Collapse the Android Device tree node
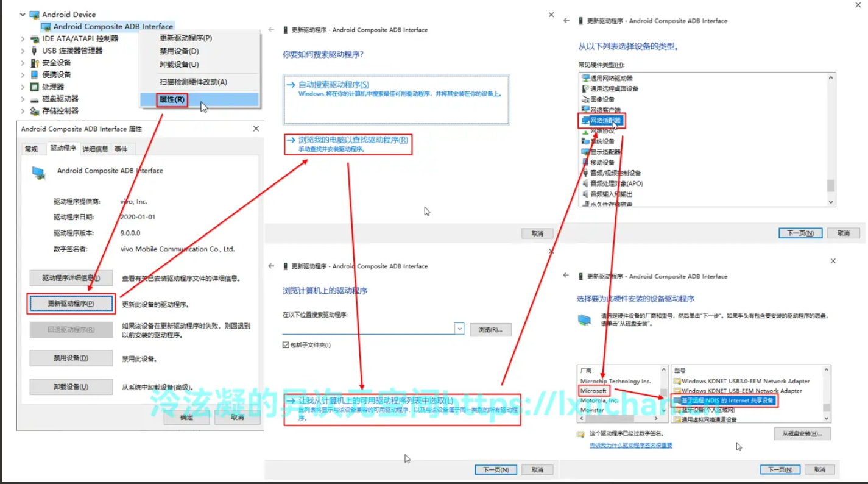The height and width of the screenshot is (484, 868). (23, 14)
